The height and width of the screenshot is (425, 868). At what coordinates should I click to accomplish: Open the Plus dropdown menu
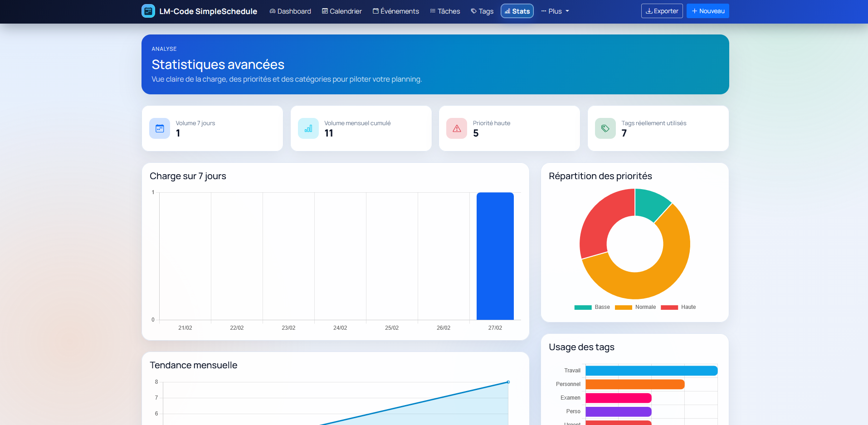click(555, 11)
